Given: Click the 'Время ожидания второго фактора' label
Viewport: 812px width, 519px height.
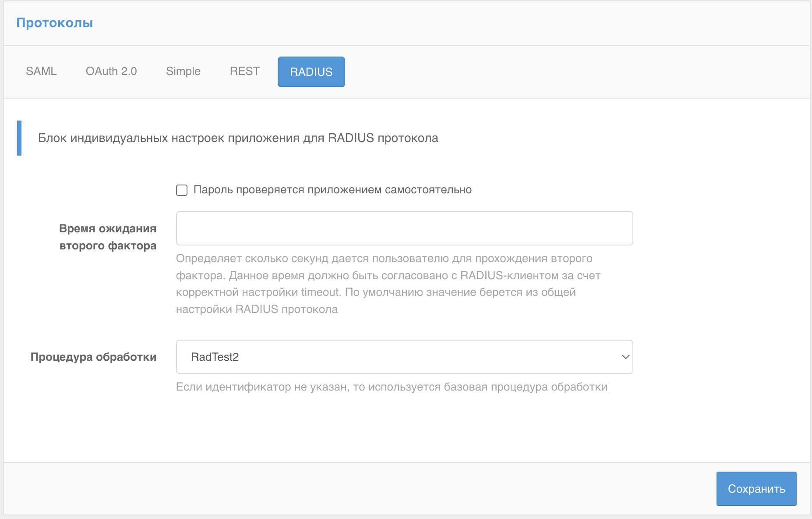Looking at the screenshot, I should [x=108, y=237].
